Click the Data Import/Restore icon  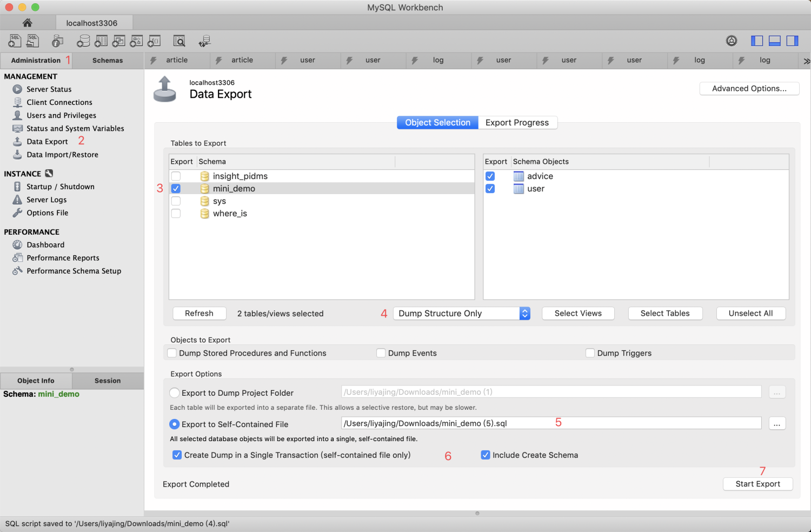[x=17, y=155]
